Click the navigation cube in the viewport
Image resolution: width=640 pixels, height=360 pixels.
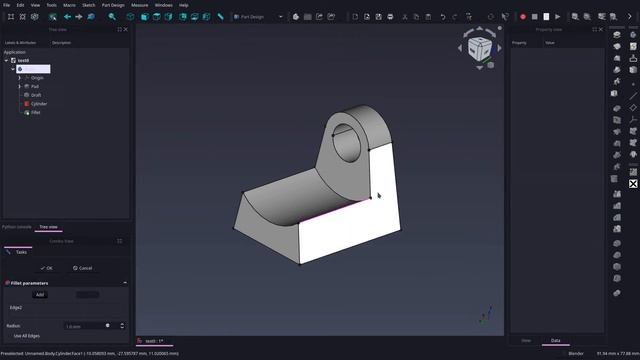point(480,49)
